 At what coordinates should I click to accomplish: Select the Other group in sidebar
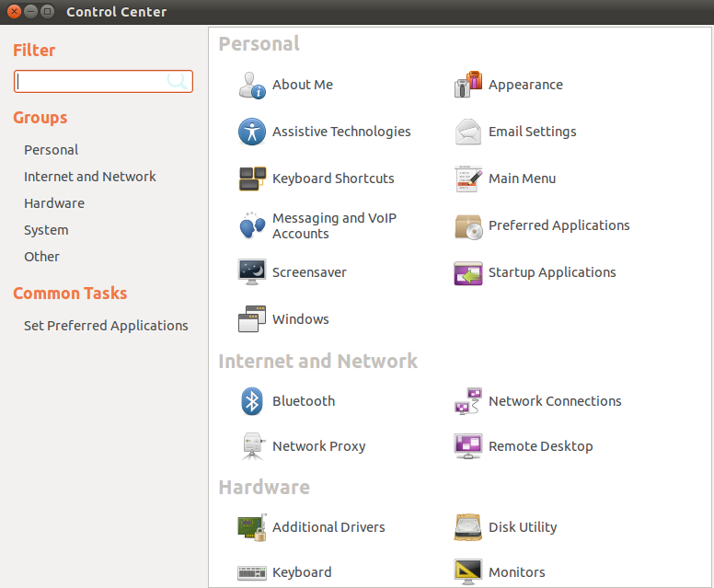tap(41, 257)
